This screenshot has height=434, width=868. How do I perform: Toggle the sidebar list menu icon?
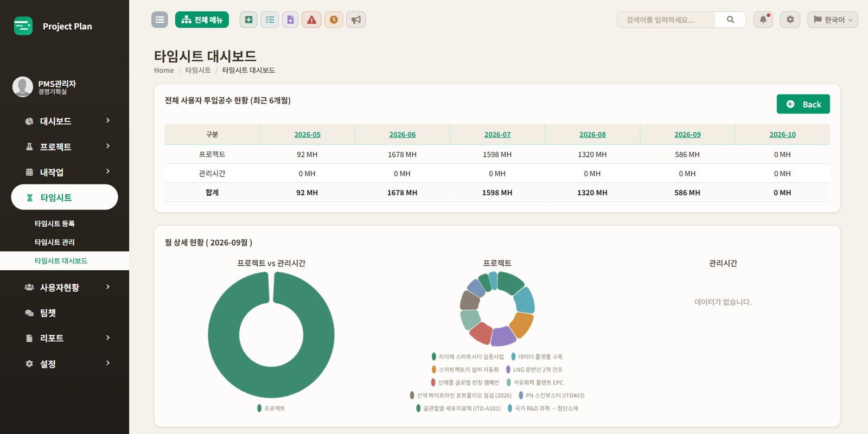(x=159, y=20)
